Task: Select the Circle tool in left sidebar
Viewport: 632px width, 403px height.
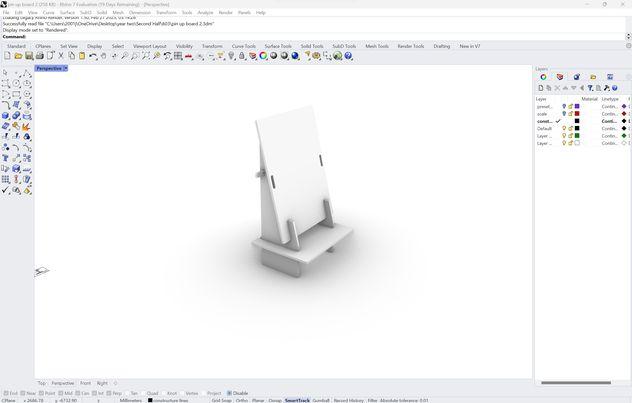Action: pos(16,83)
